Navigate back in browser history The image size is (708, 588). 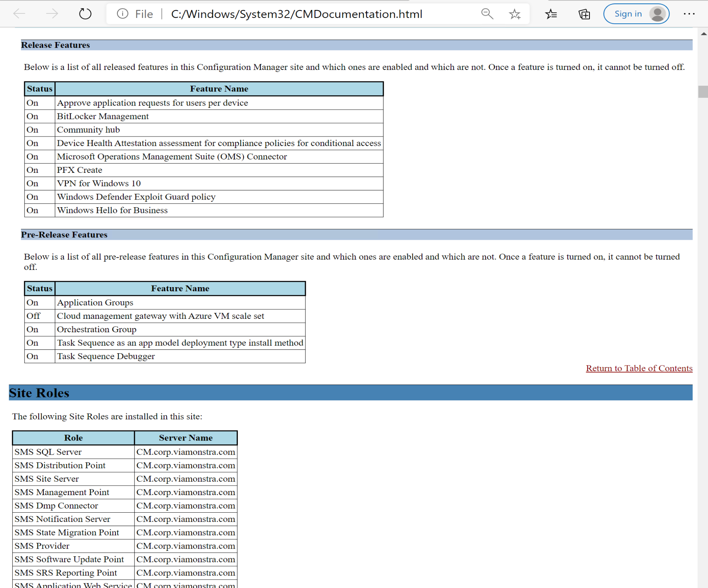click(x=19, y=14)
